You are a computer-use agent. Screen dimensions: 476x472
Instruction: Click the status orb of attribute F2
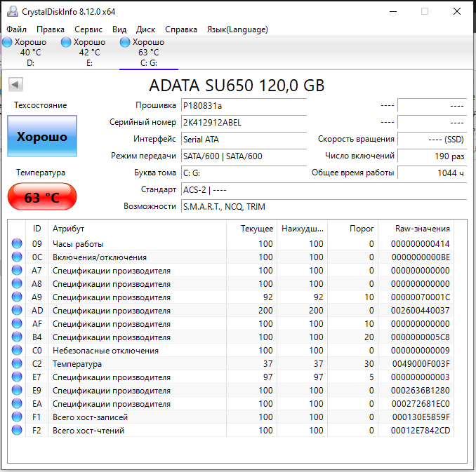point(17,430)
